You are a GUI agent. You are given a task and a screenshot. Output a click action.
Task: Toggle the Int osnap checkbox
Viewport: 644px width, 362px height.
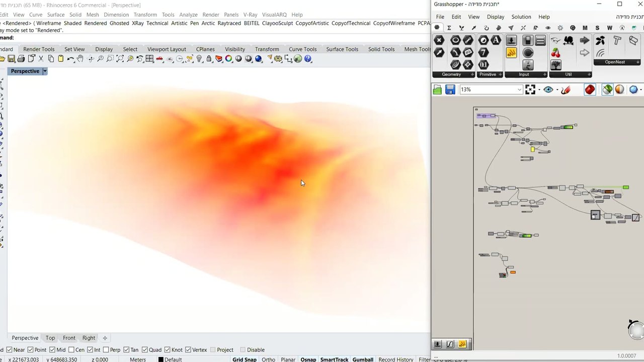pos(90,350)
